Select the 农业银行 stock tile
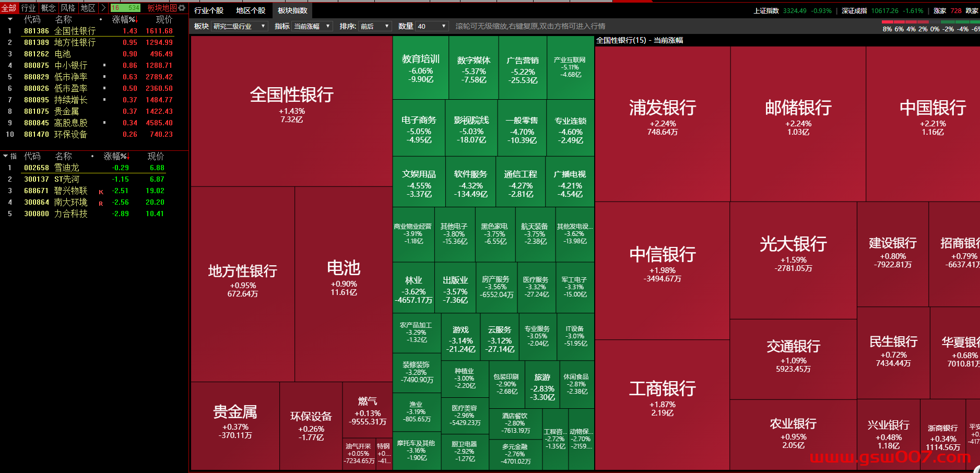Image resolution: width=980 pixels, height=473 pixels. (x=793, y=435)
